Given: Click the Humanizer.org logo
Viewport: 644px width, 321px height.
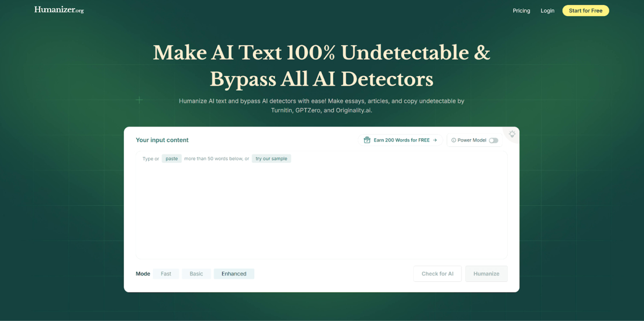Looking at the screenshot, I should (59, 10).
